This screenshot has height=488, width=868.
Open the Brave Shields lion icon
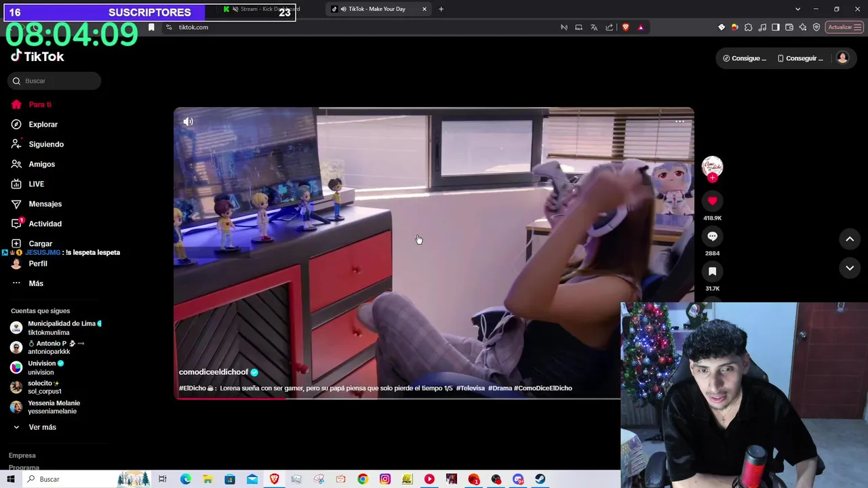[x=625, y=27]
